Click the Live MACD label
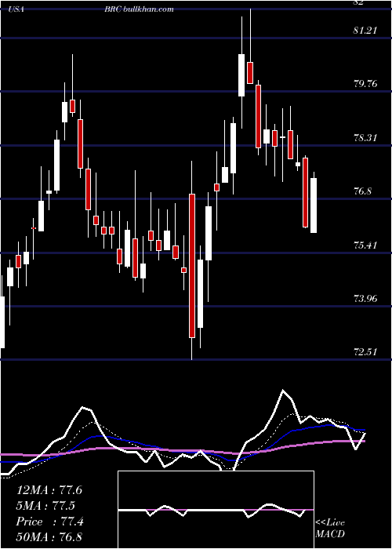392x549 pixels. coord(330,528)
